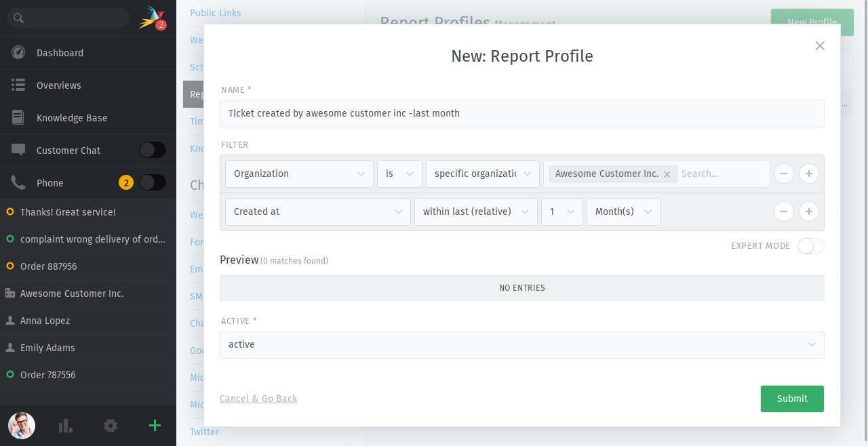The width and height of the screenshot is (868, 446).
Task: Open the value 1 dropdown
Action: [562, 211]
